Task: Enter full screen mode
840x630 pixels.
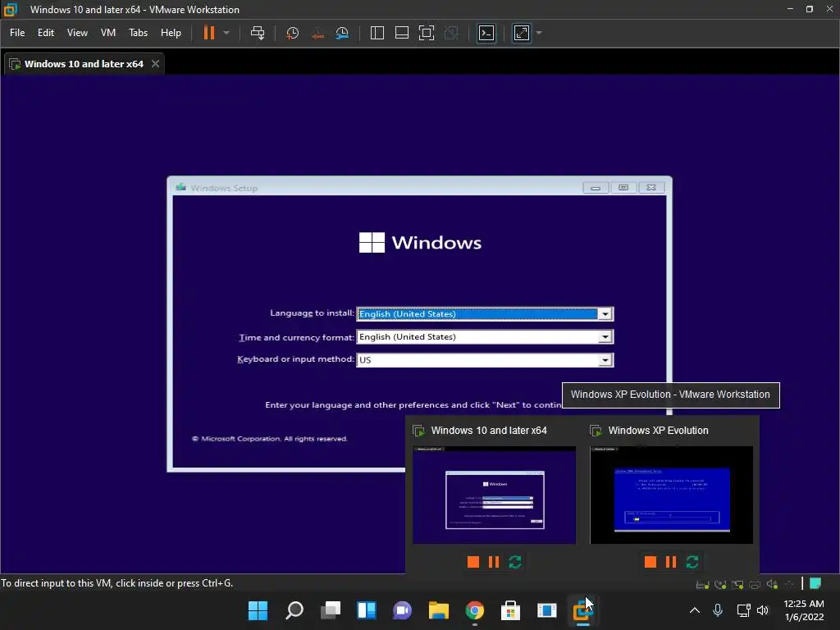Action: pyautogui.click(x=427, y=33)
